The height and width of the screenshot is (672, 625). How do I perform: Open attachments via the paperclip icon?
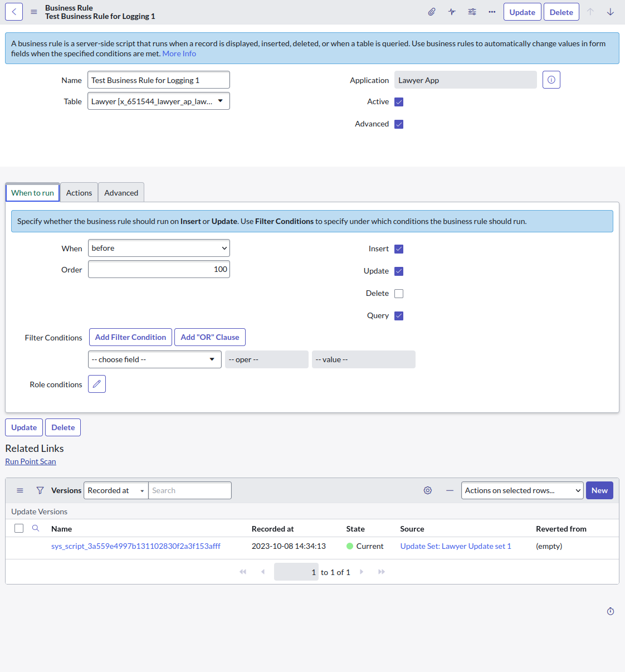pyautogui.click(x=432, y=12)
